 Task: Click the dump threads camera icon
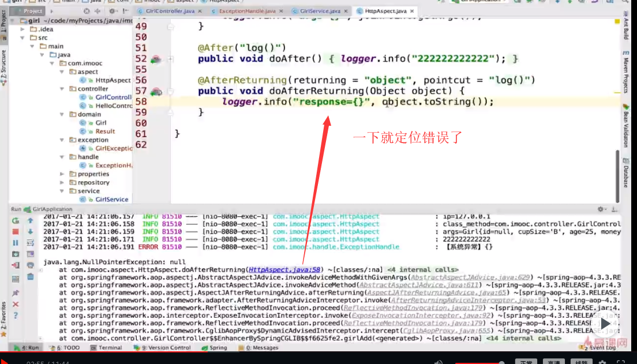(x=16, y=254)
